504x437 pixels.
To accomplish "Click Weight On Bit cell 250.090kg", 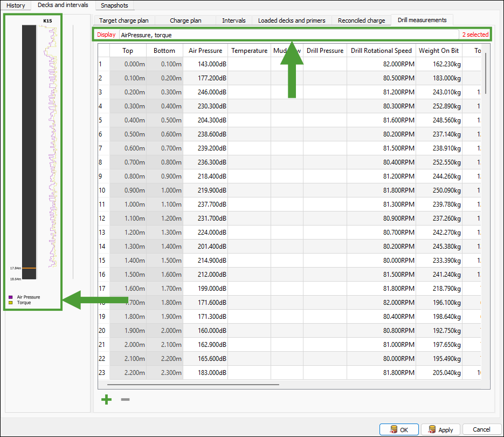I will point(439,190).
